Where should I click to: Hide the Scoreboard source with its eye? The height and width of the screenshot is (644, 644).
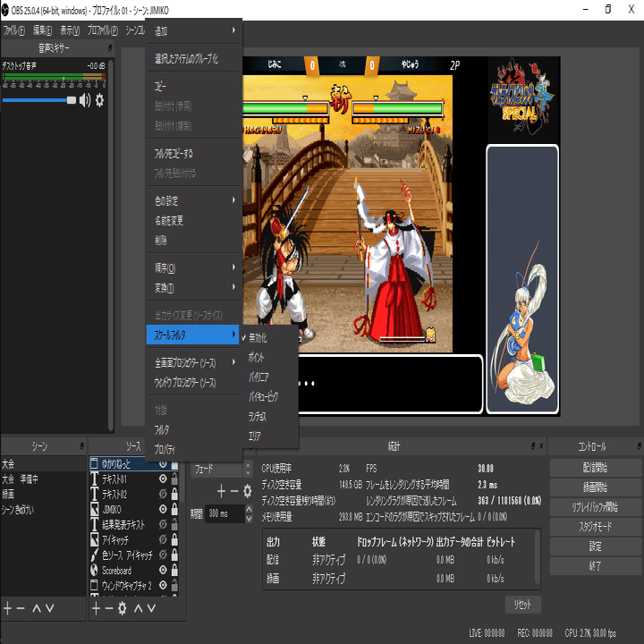(x=163, y=570)
